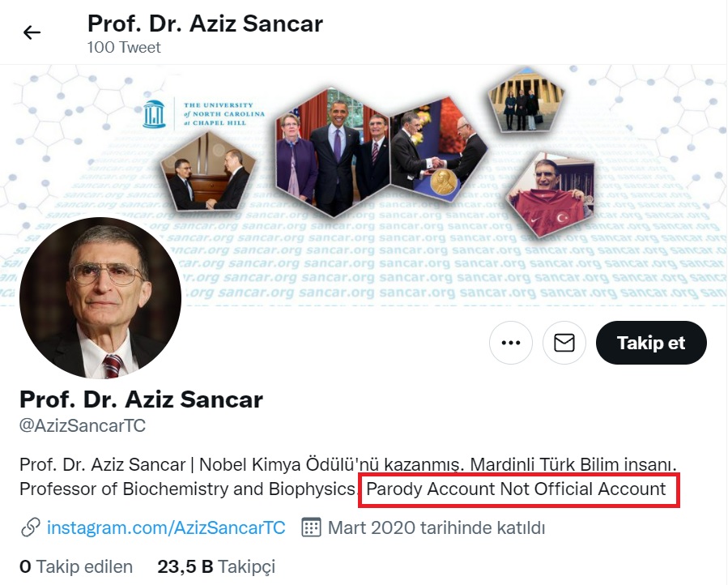Viewport: 728px width, 585px height.
Task: Open the three-dot more options menu
Action: 511,343
